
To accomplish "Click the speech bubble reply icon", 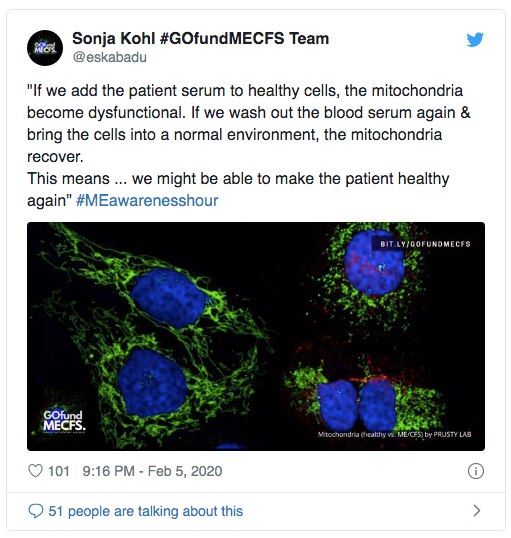I will [x=36, y=511].
